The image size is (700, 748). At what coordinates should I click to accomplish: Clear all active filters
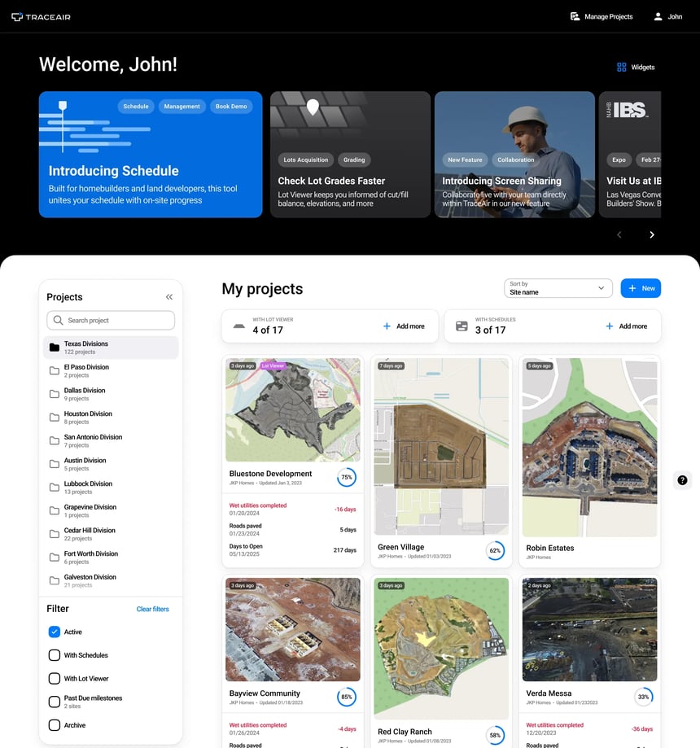coord(152,608)
